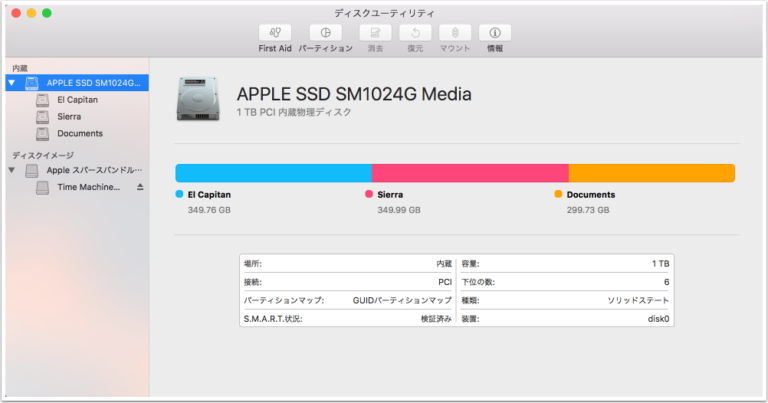Click the Documents drive icon in sidebar
The image size is (768, 403).
point(43,134)
